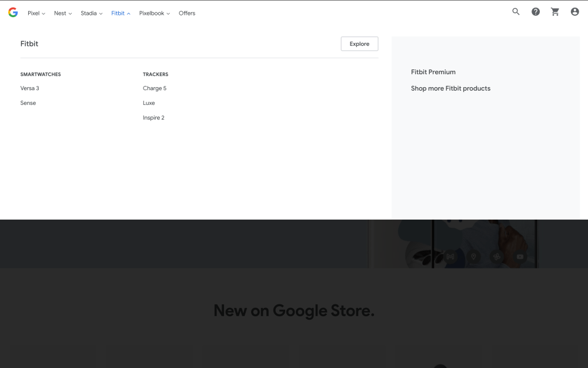Click the Google logo icon
588x368 pixels.
tap(13, 12)
